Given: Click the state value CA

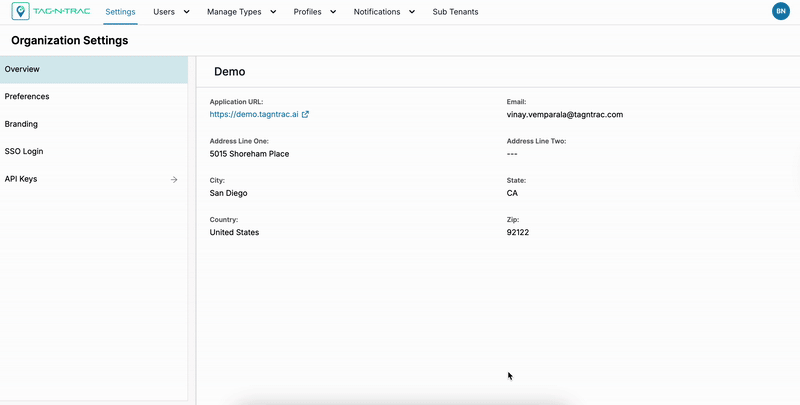Looking at the screenshot, I should [x=512, y=193].
